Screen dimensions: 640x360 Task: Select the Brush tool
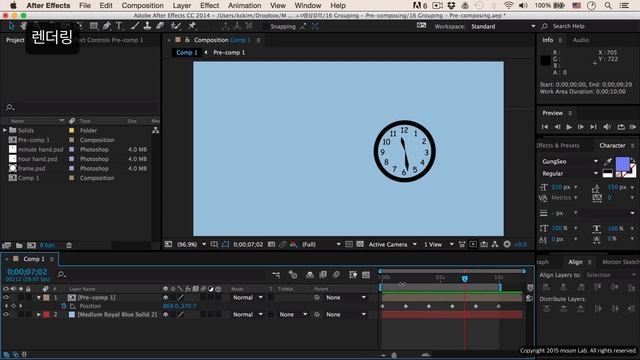click(x=135, y=26)
